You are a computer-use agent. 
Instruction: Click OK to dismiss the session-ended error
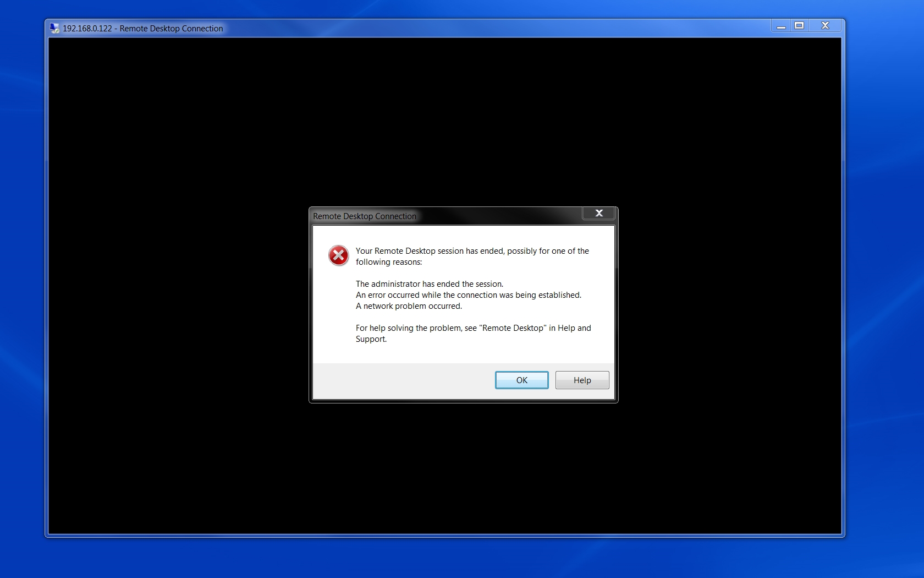[x=521, y=380]
